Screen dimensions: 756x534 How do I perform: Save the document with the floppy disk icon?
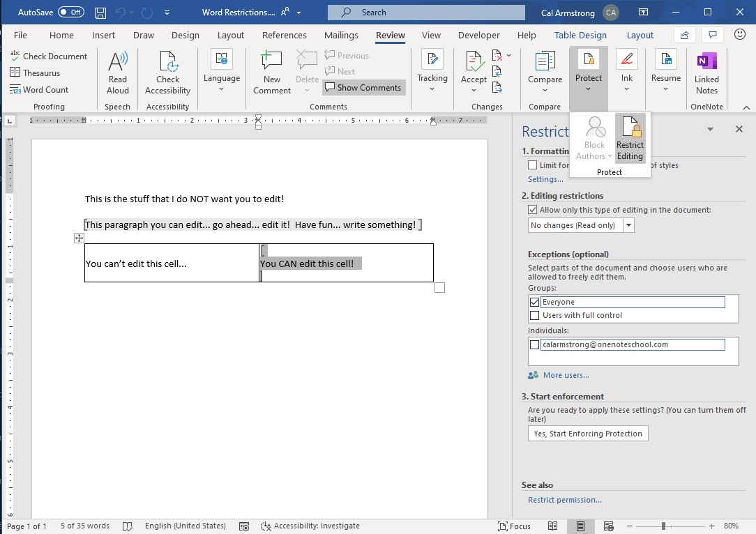pos(100,13)
